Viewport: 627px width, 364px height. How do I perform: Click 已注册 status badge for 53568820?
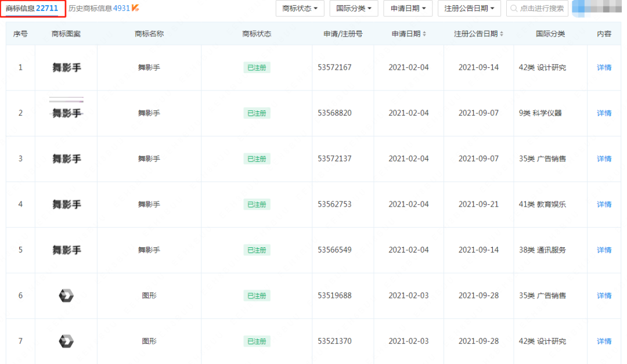click(257, 113)
